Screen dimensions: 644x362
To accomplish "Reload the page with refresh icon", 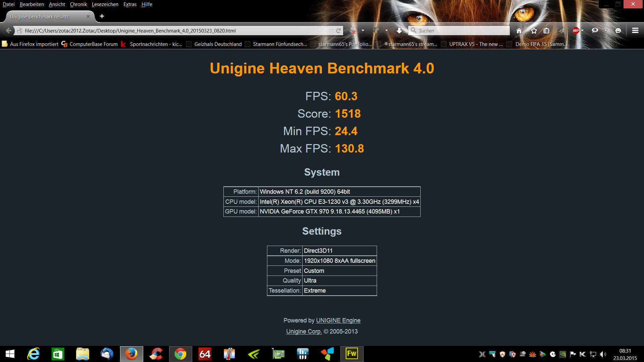I will (x=338, y=31).
